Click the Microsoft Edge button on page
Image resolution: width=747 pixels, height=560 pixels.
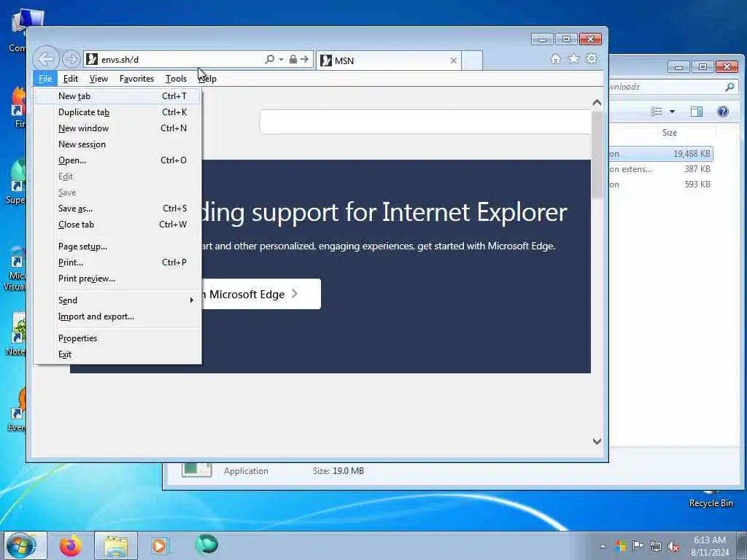(x=261, y=294)
